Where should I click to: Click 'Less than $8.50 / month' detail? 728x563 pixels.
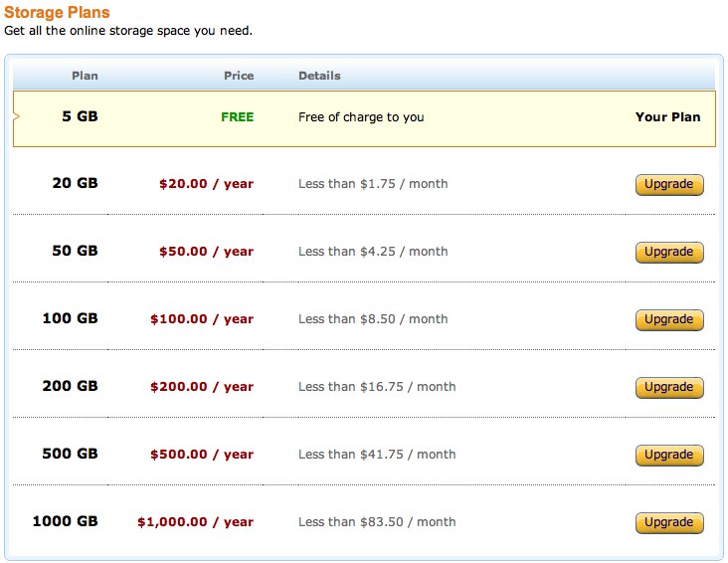373,319
